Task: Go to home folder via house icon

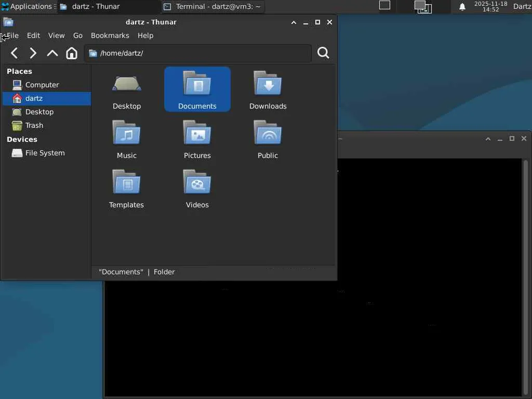Action: (x=72, y=53)
